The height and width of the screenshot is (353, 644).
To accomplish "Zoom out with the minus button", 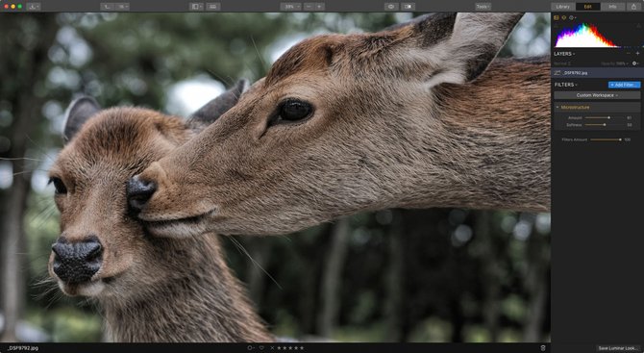I will [x=310, y=7].
